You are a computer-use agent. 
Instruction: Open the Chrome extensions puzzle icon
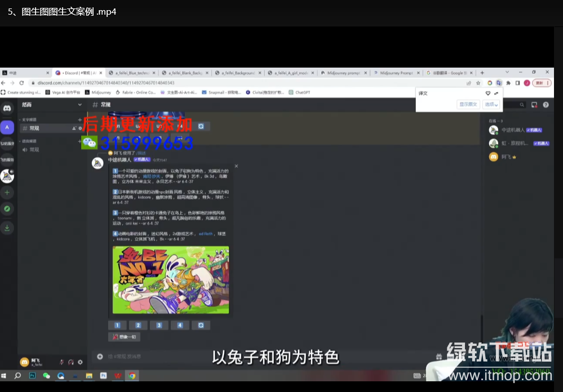pos(508,83)
